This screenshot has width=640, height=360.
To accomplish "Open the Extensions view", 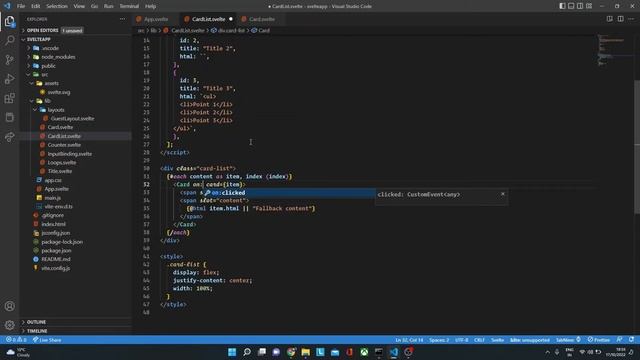I will pos(9,98).
